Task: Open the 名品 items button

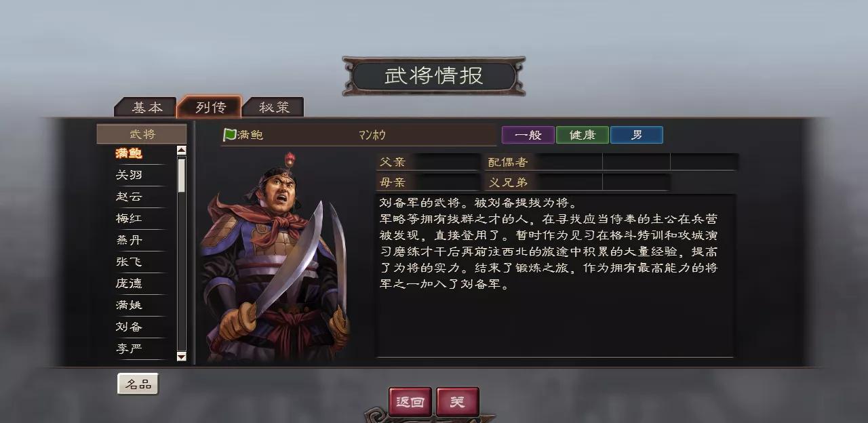Action: (138, 384)
